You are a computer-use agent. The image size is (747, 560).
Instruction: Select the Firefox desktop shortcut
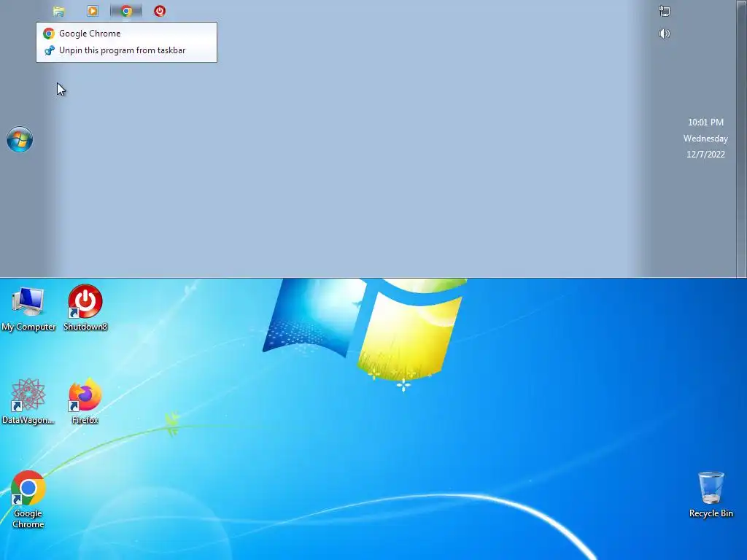point(85,401)
